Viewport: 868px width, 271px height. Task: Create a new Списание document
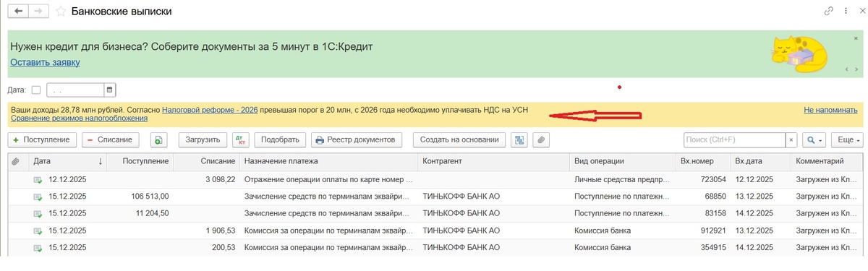pos(110,139)
